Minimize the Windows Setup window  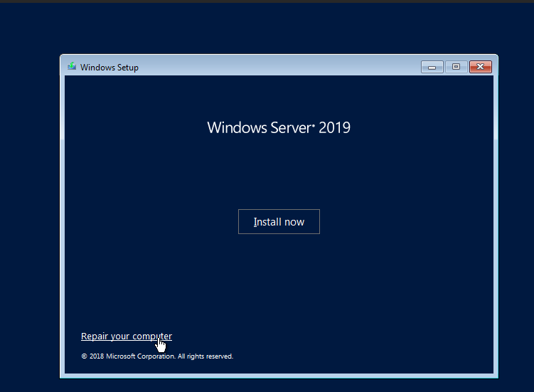[x=432, y=67]
